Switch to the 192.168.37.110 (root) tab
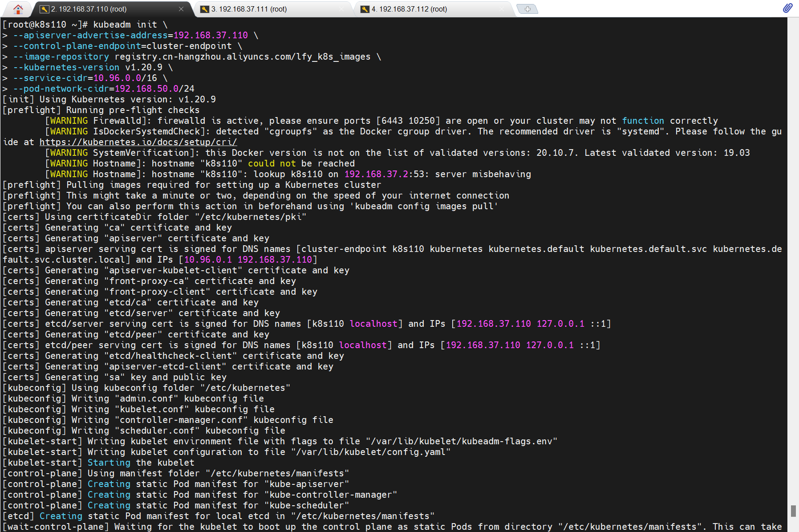Screen dimensions: 799x532 click(x=112, y=9)
